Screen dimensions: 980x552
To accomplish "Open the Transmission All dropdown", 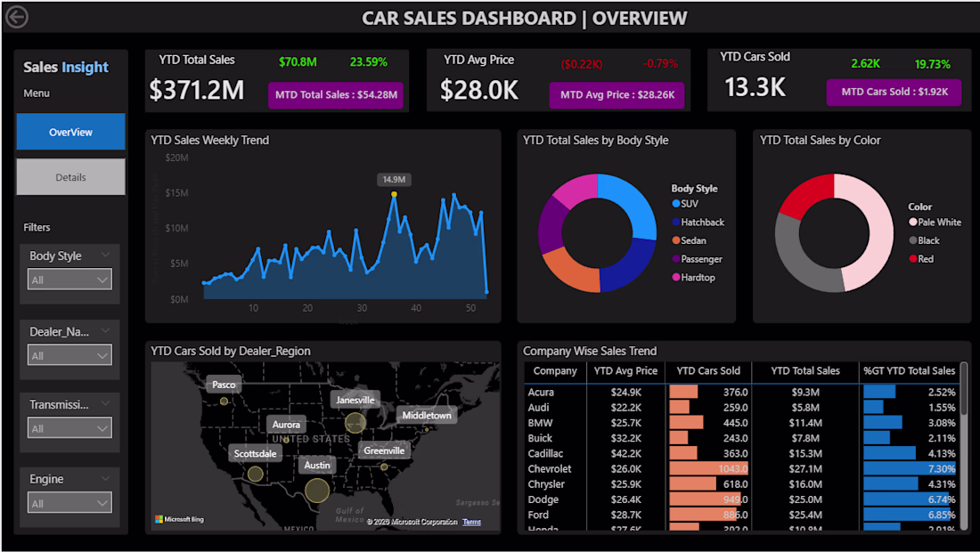I will 69,428.
